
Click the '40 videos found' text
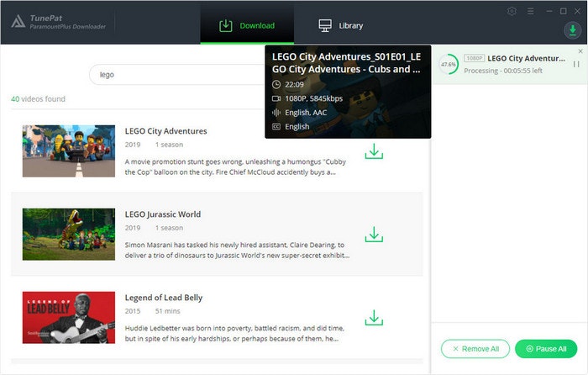pyautogui.click(x=38, y=99)
